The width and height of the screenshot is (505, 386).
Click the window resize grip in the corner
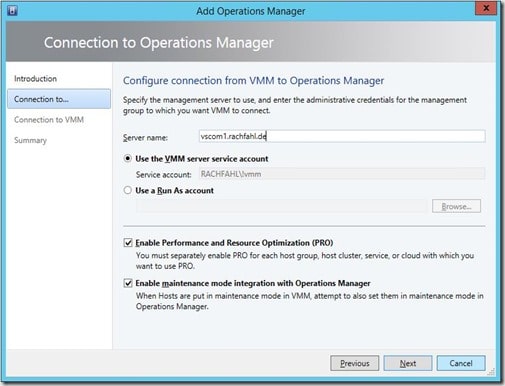point(491,372)
